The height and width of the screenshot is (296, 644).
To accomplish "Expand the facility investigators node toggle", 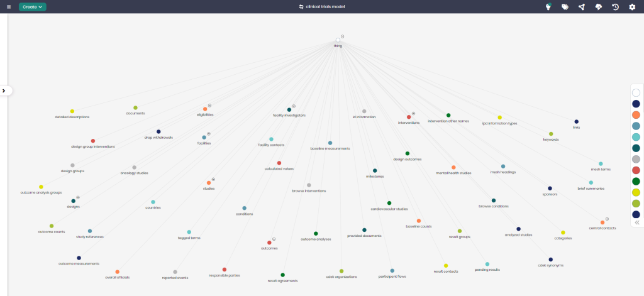I will tap(294, 106).
